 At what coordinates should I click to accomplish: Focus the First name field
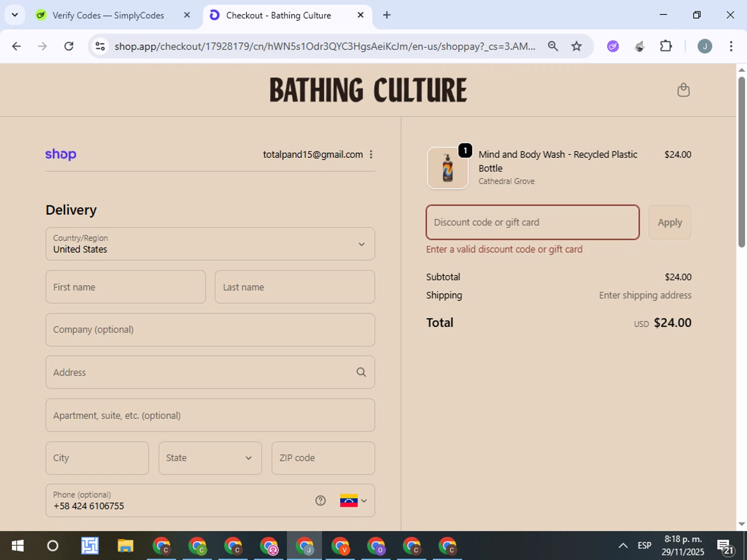coord(125,287)
